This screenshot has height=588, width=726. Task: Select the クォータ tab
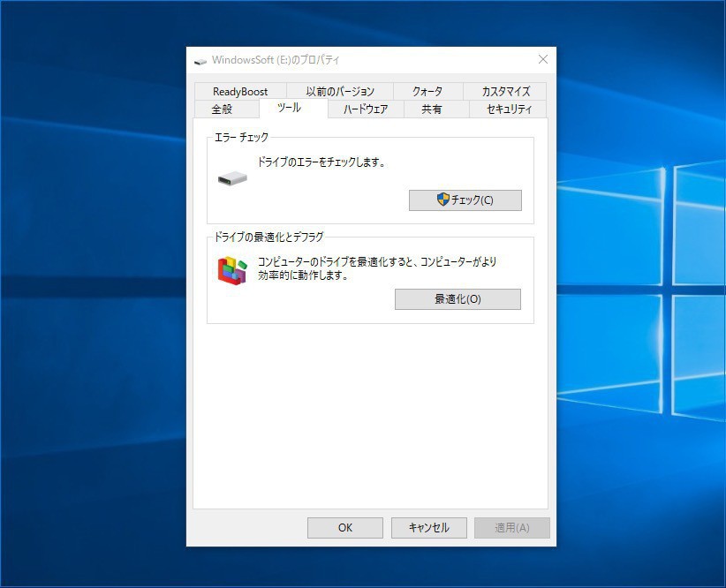point(427,92)
